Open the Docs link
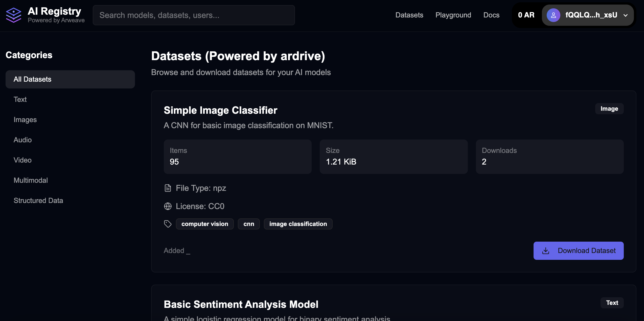644x321 pixels. tap(491, 15)
